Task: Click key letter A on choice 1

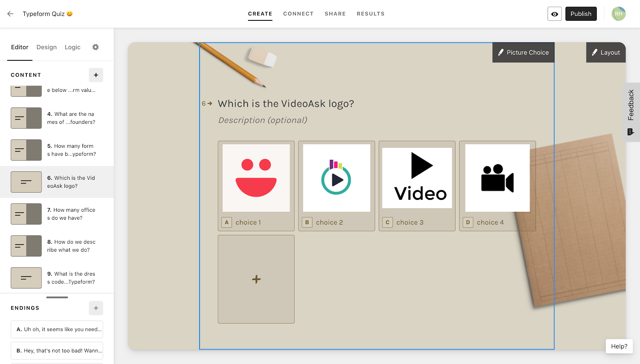Action: coord(227,223)
